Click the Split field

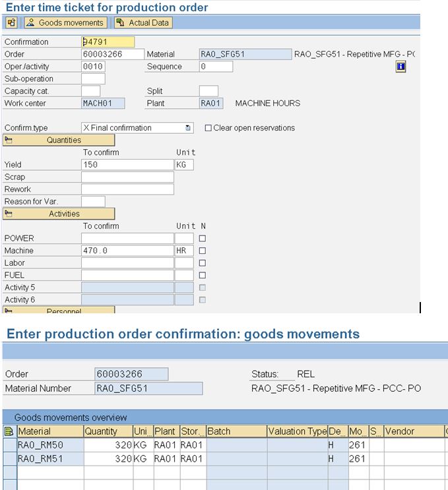(208, 91)
